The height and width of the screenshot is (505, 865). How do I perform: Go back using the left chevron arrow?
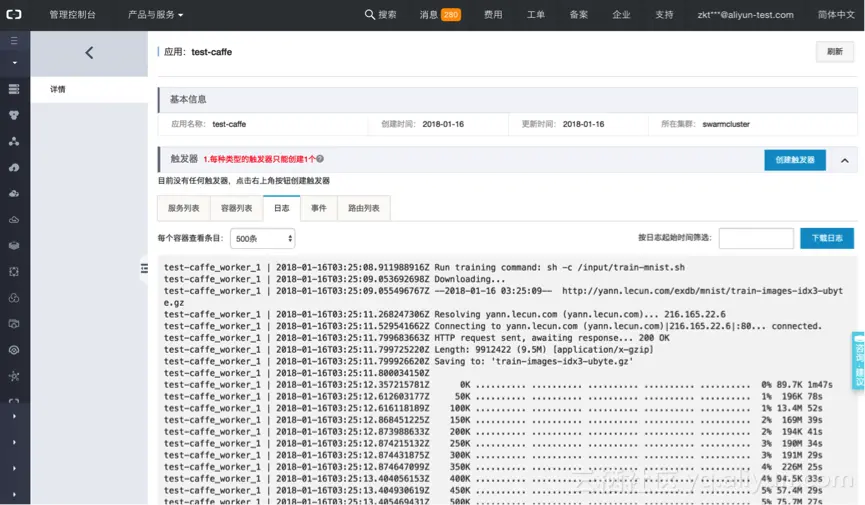[89, 53]
